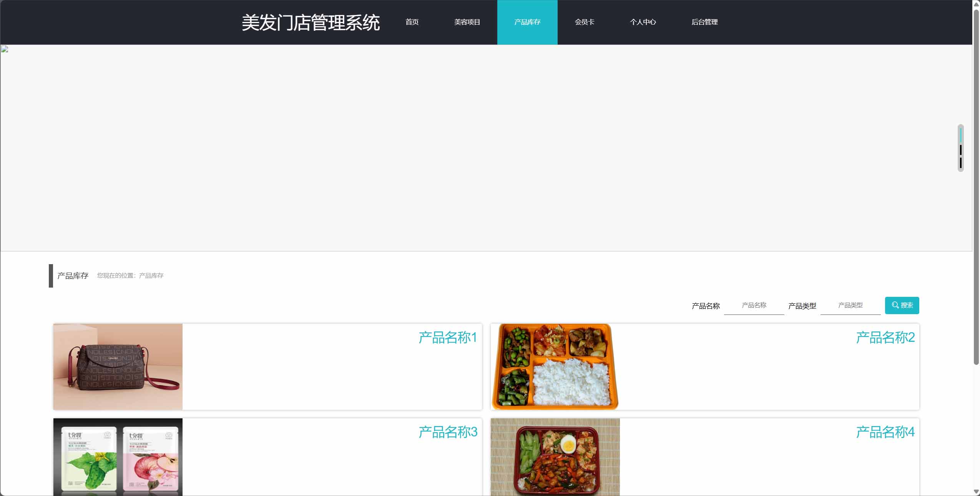Open the handbag product thumbnail
The image size is (980, 496).
pyautogui.click(x=118, y=367)
